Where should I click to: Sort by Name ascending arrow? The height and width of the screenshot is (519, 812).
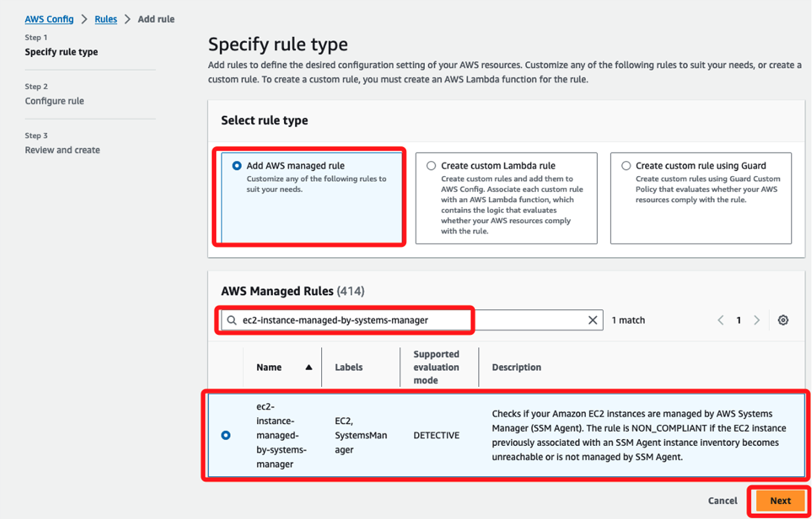tap(308, 367)
